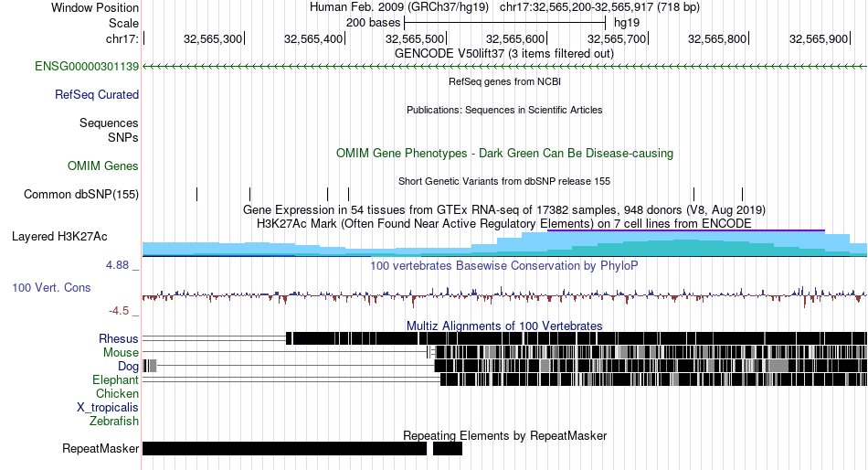868x470 pixels.
Task: Click the 32,565,700 ruler position
Action: (x=617, y=38)
